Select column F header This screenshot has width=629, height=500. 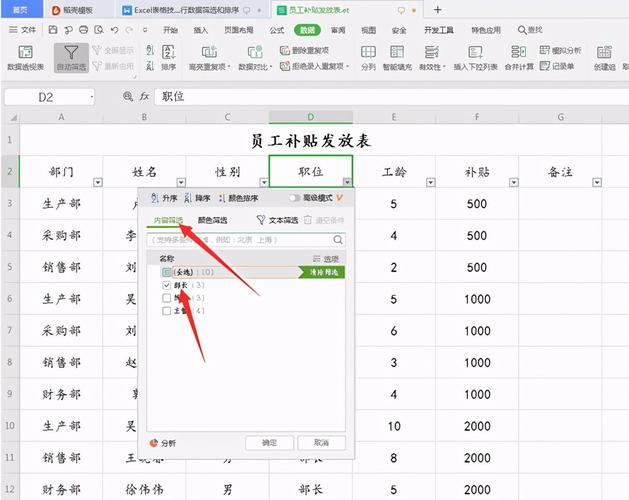coord(477,117)
